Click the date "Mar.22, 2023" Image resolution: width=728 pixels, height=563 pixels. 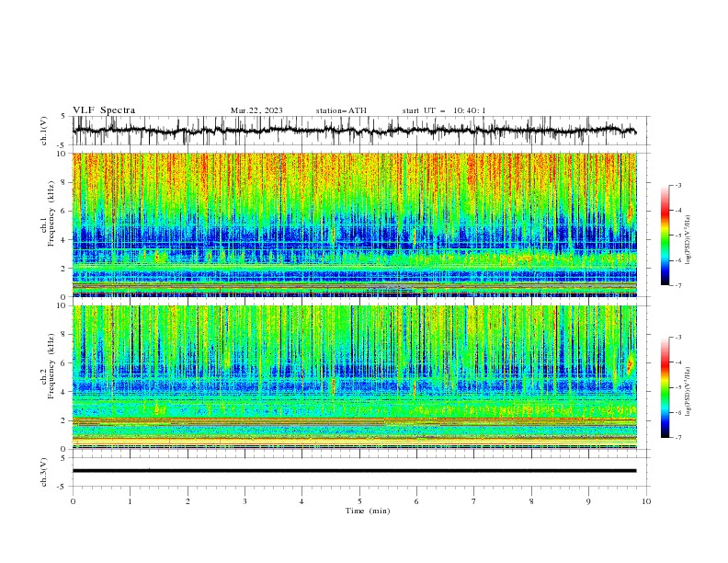pos(256,110)
